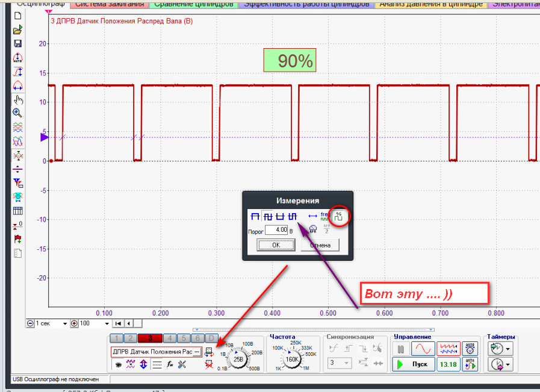540x392 pixels.
Task: Expand second timer dropdown arrow
Action: pos(508,364)
